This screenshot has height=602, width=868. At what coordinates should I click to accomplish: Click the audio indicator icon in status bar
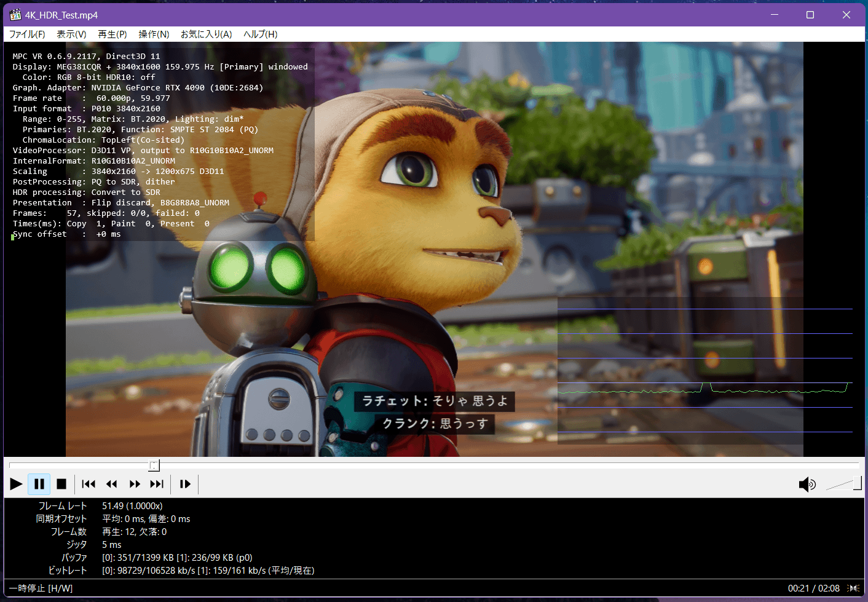click(x=853, y=588)
